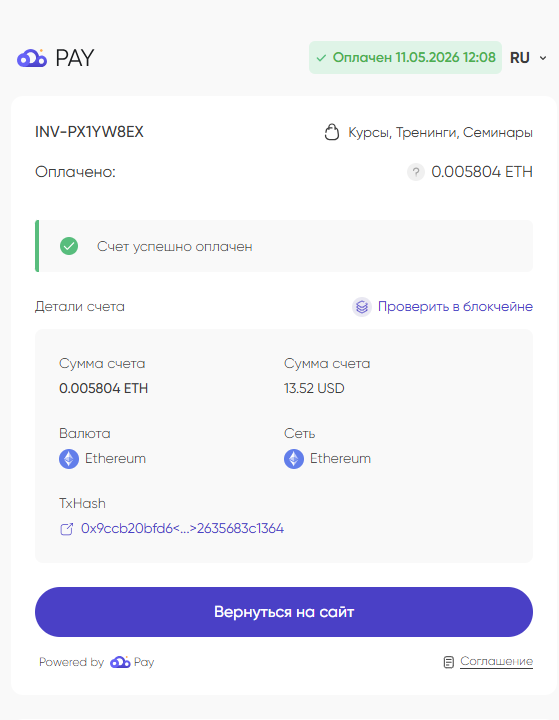Viewport: 559px width, 720px height.
Task: Click the 13.52 USD invoice amount
Action: tap(314, 388)
